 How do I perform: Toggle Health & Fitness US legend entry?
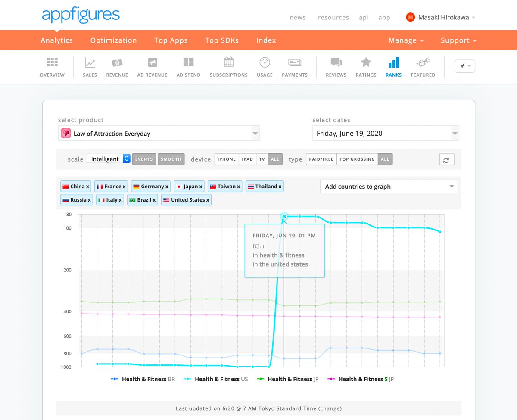click(x=216, y=379)
